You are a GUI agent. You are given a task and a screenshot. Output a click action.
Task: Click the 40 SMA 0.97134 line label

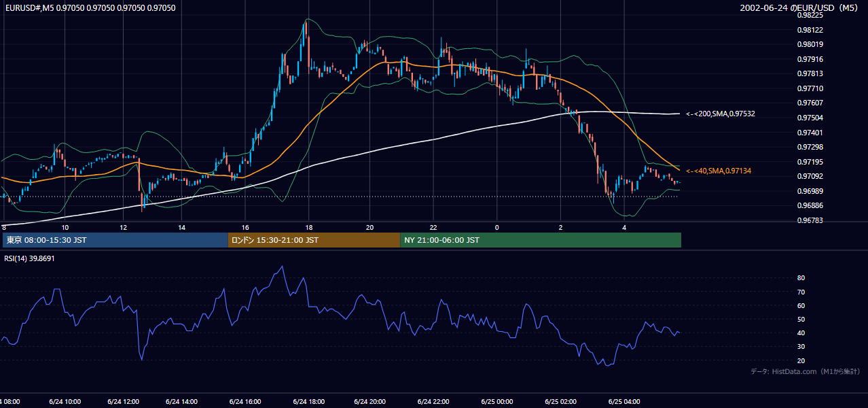(x=719, y=171)
